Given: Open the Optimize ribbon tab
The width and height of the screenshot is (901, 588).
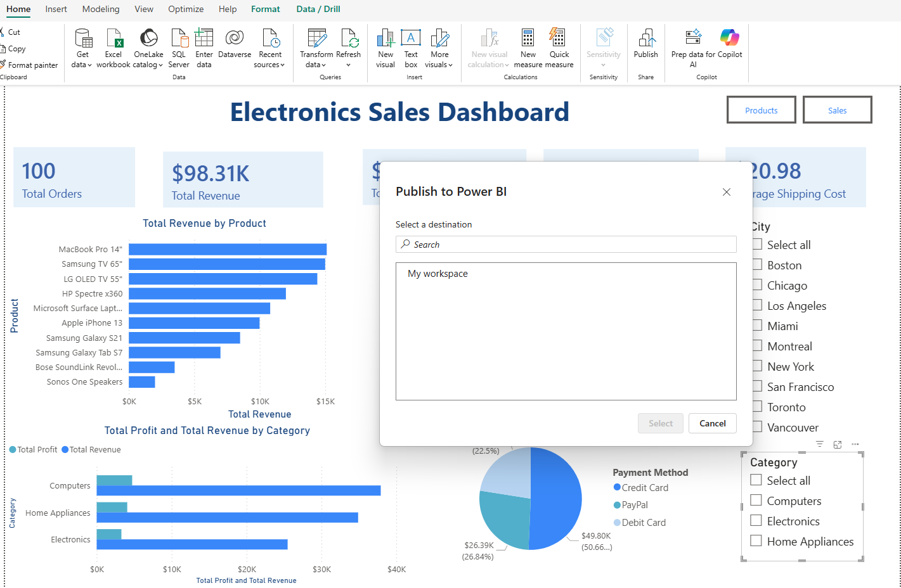Looking at the screenshot, I should (x=186, y=9).
